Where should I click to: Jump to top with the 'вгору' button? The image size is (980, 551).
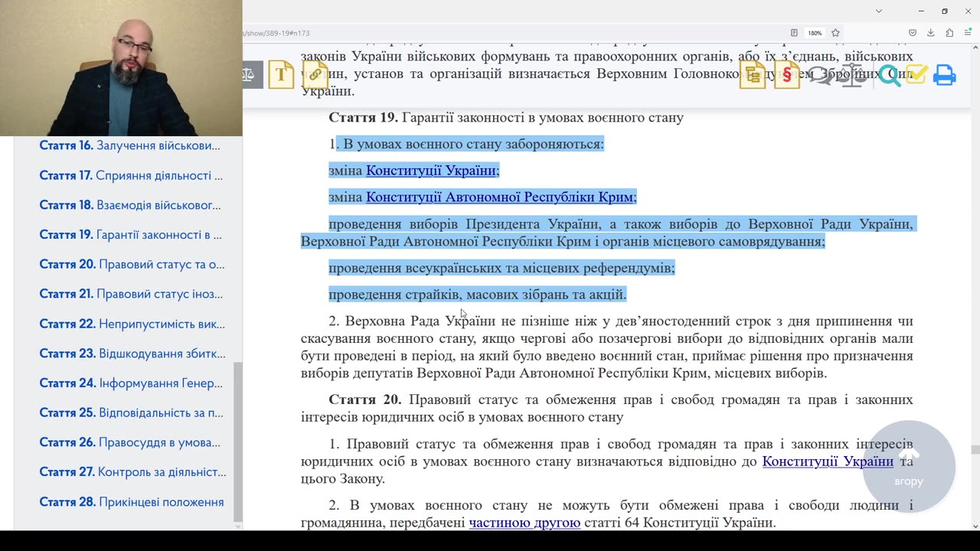click(909, 467)
